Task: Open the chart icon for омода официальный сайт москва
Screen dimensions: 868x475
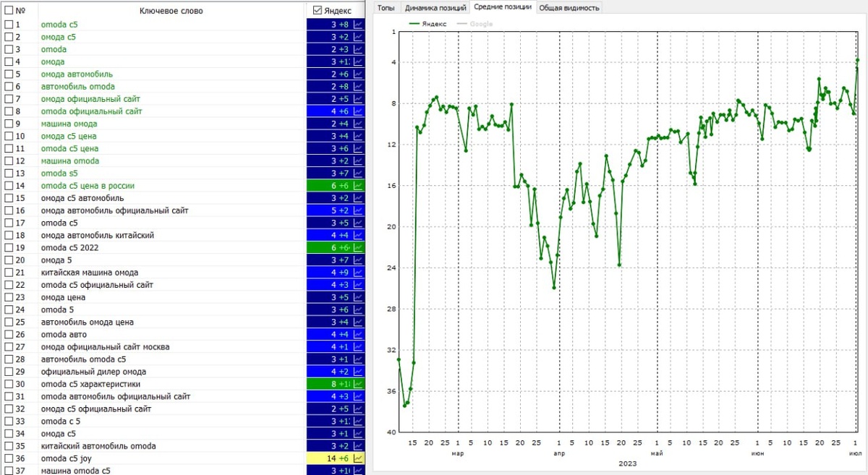Action: 358,346
